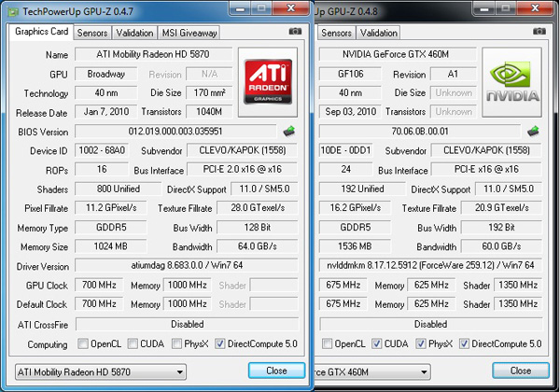Screen dimensions: 560x392
Task: Toggle CUDA checkbox in NVIDIA window
Action: click(376, 343)
